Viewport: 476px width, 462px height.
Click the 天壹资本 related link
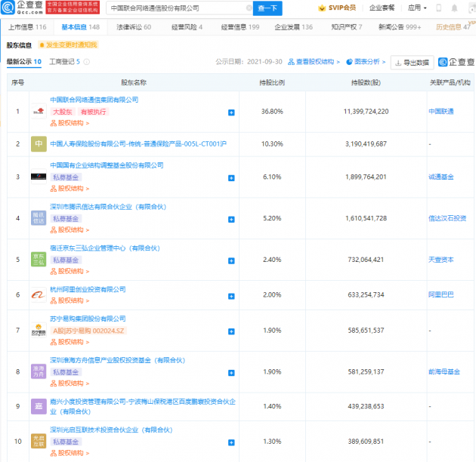(x=441, y=260)
